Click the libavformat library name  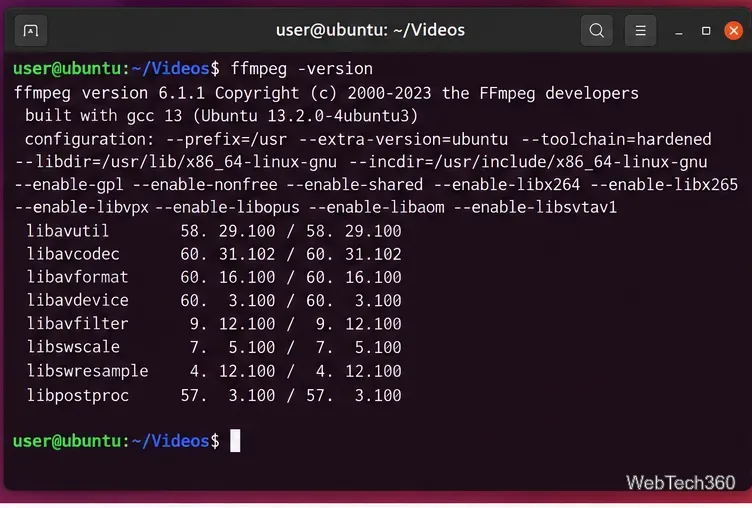[x=78, y=277]
